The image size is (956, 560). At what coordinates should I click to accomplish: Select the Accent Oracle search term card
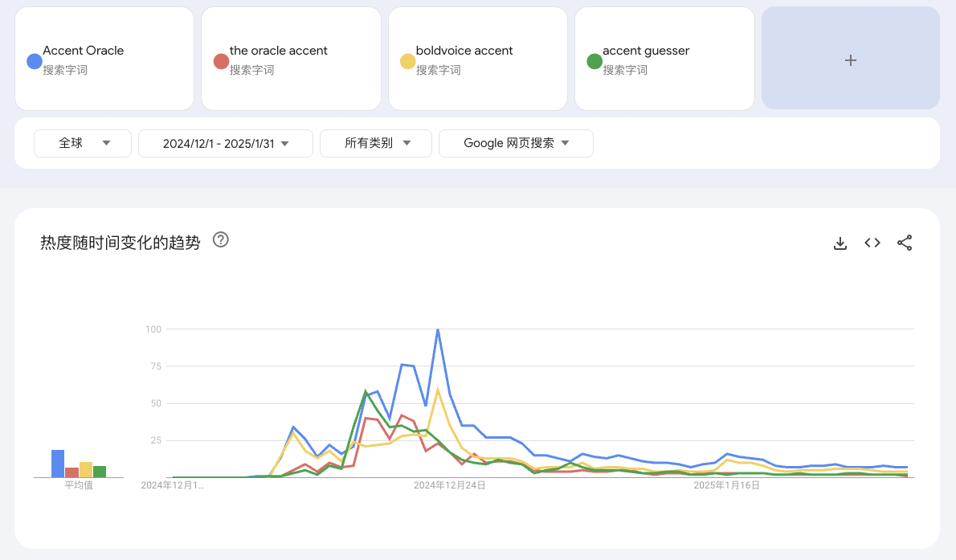click(x=104, y=59)
